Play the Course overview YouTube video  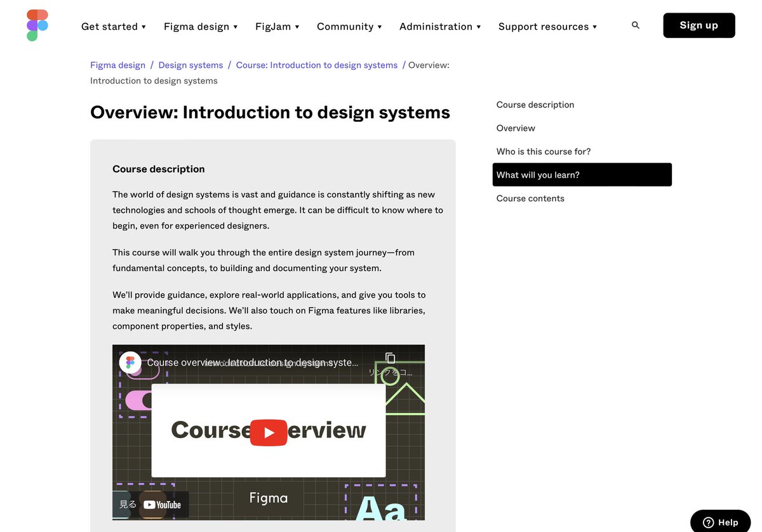coord(269,432)
